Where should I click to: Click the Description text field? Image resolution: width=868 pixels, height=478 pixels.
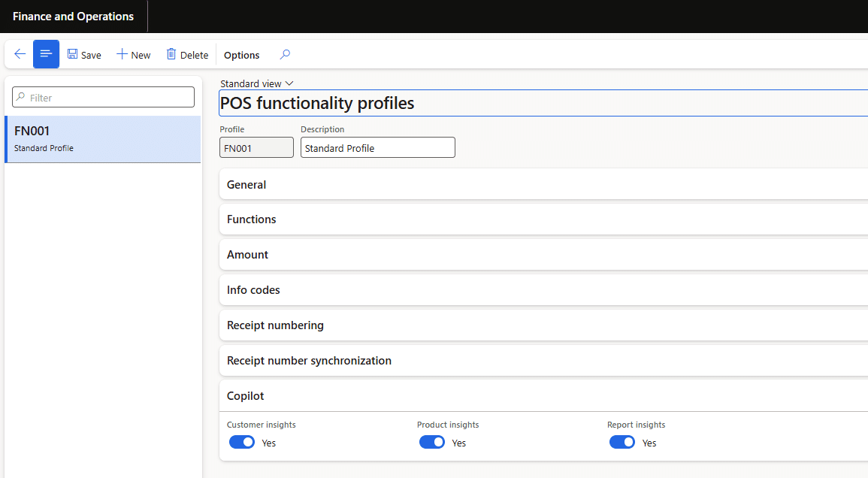pos(377,148)
